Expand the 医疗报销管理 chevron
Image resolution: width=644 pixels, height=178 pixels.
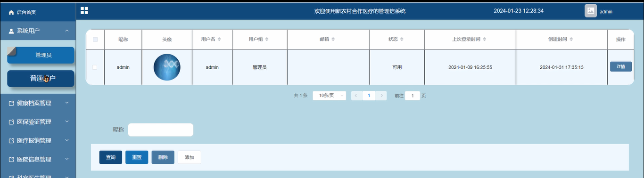coord(67,140)
